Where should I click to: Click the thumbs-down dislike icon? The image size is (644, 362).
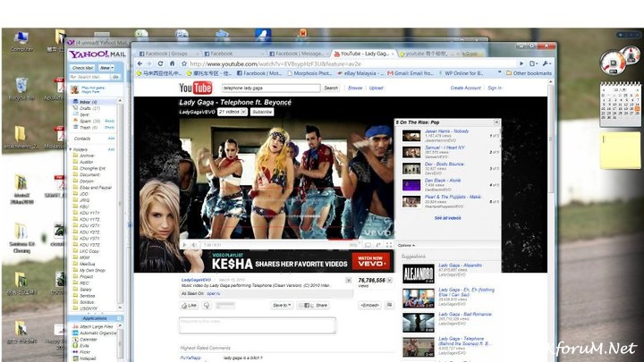(207, 306)
